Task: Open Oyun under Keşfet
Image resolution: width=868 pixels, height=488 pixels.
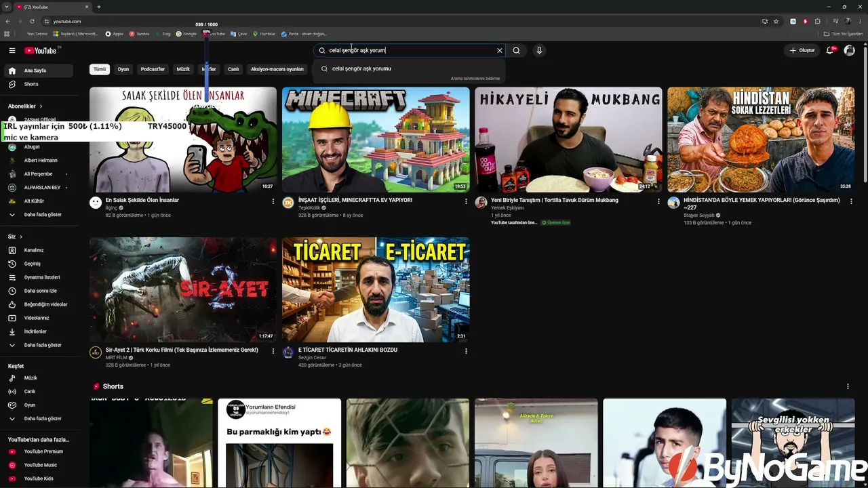Action: click(39, 405)
